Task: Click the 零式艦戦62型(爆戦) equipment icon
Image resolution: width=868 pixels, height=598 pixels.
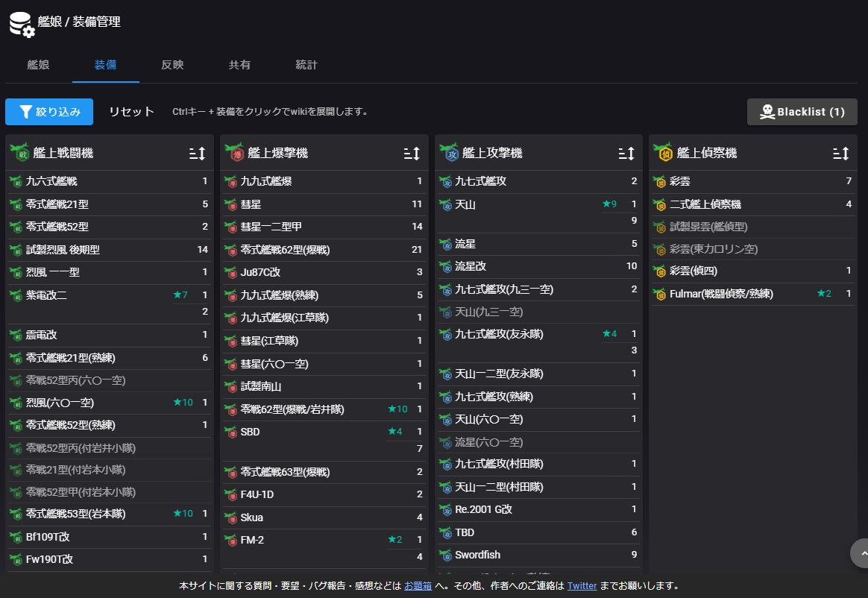Action: [x=232, y=249]
